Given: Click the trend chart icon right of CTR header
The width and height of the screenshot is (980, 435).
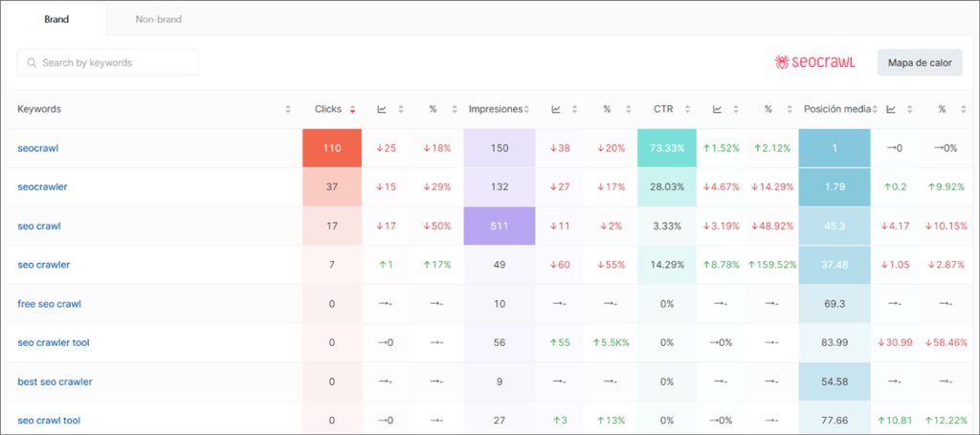Looking at the screenshot, I should (718, 110).
